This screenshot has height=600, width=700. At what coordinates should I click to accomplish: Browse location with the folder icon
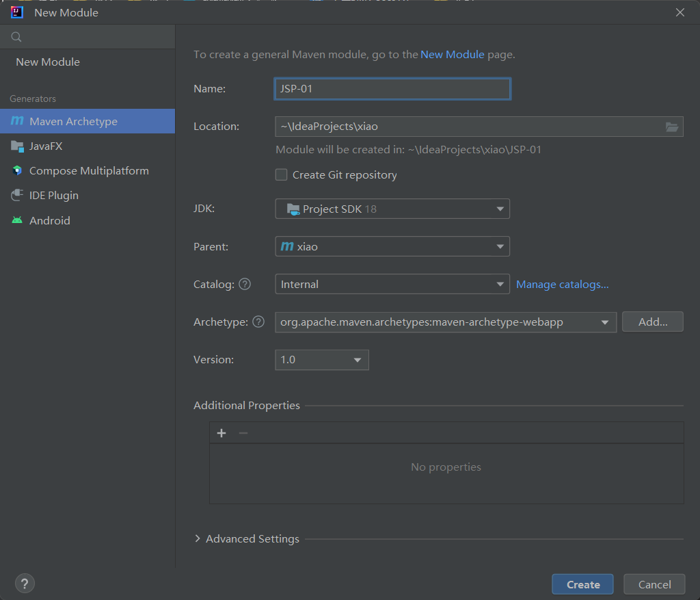click(672, 127)
